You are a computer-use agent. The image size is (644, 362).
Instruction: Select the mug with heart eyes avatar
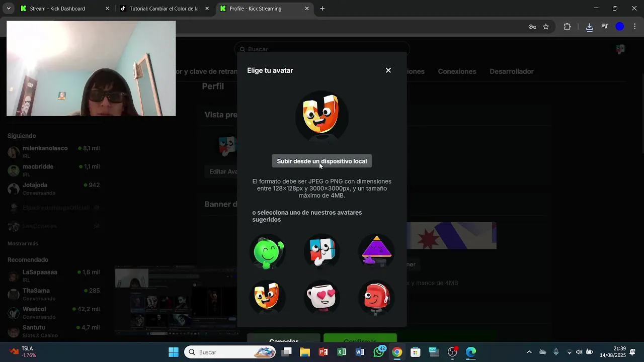322,297
